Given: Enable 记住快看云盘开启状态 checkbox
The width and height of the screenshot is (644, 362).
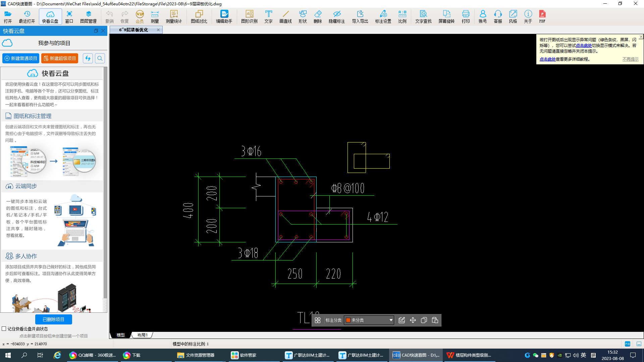Looking at the screenshot, I should coord(4,329).
